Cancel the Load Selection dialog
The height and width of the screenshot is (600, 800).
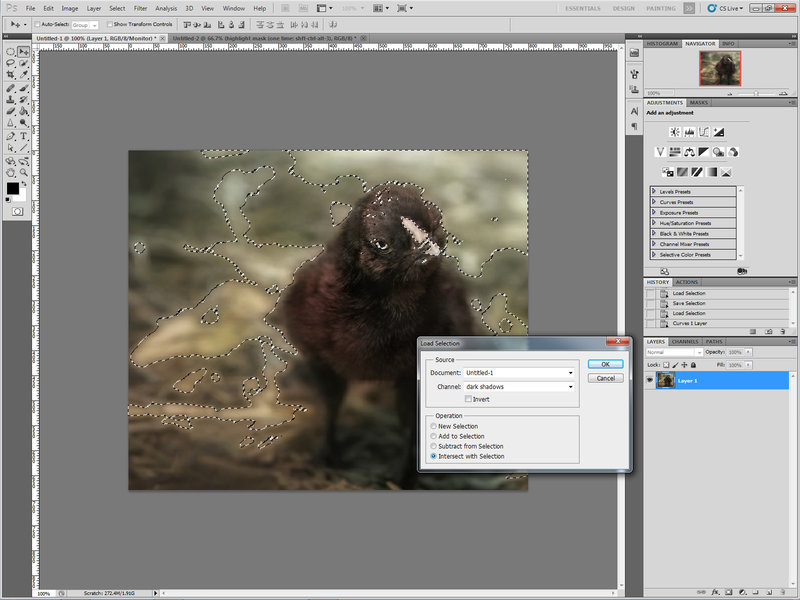coord(606,378)
